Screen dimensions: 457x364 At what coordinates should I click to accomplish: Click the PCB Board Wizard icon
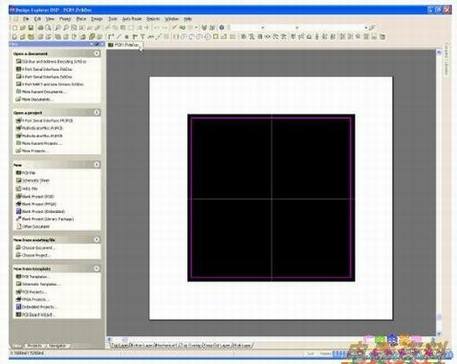tap(19, 314)
